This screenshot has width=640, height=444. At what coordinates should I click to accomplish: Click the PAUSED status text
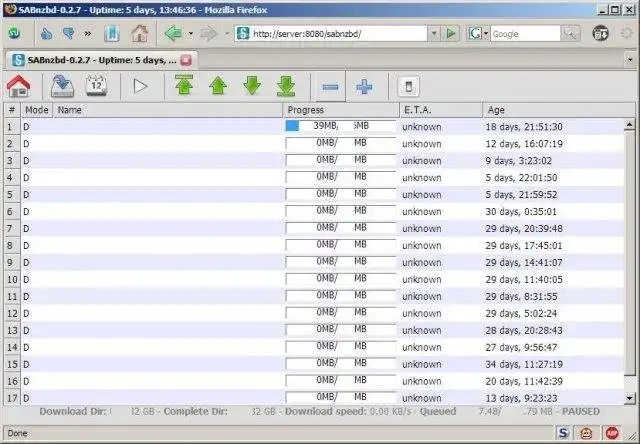pyautogui.click(x=581, y=411)
